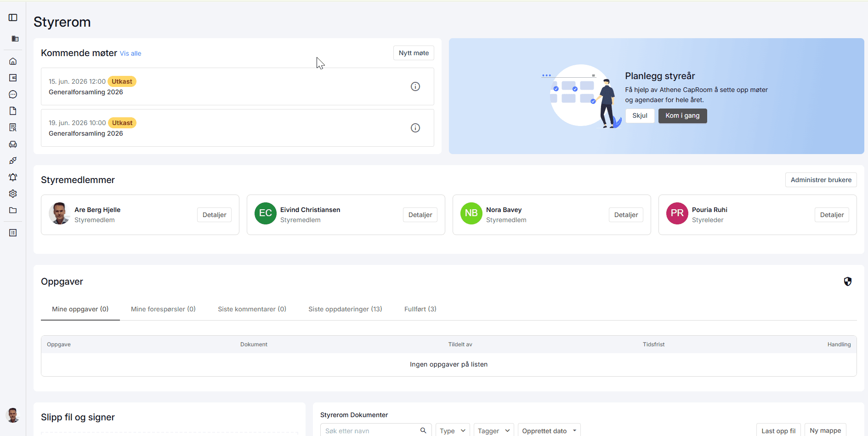Focus the Søk etter navn search field
This screenshot has height=436, width=868.
(376, 430)
